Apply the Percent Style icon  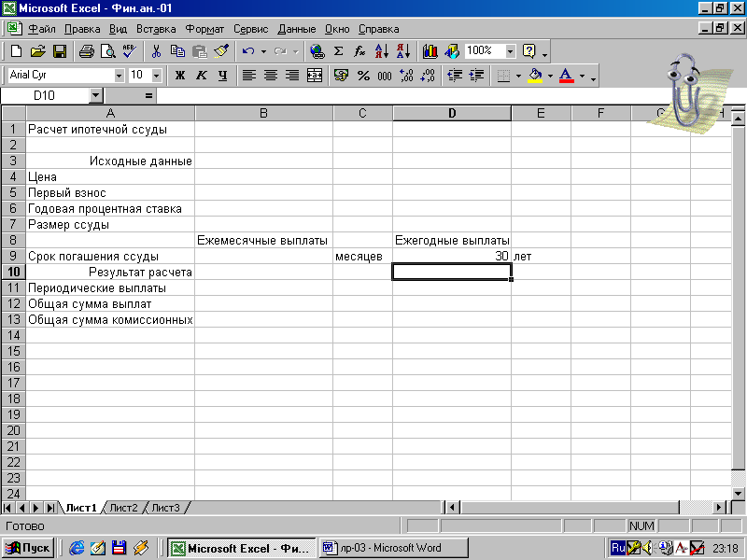(x=363, y=76)
